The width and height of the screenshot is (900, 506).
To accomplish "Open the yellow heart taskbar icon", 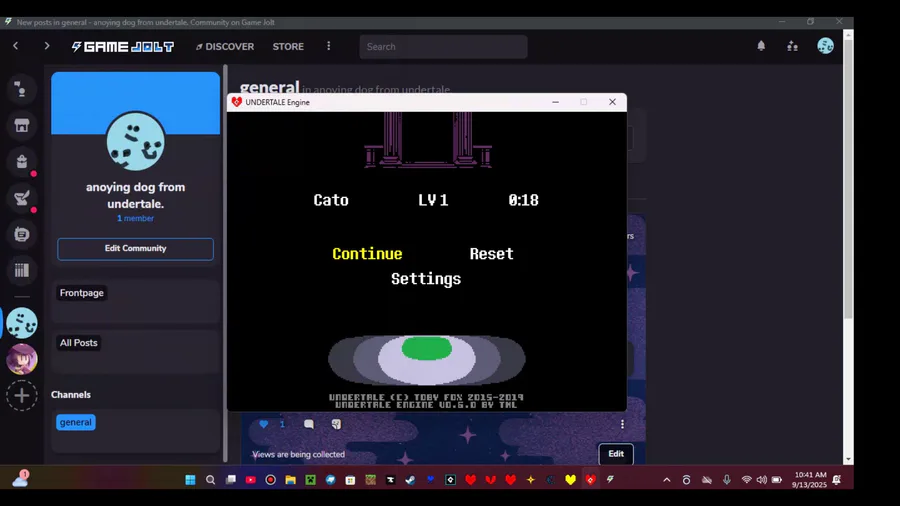I will pos(571,480).
